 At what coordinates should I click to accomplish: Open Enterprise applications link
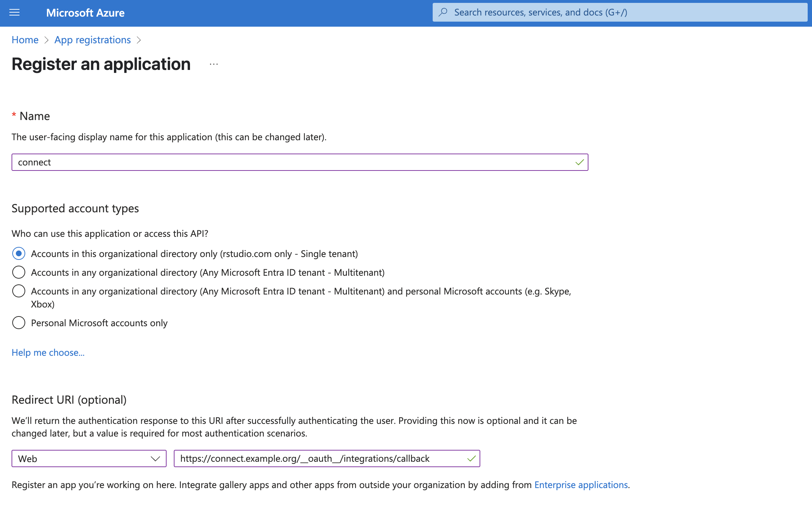pos(581,485)
